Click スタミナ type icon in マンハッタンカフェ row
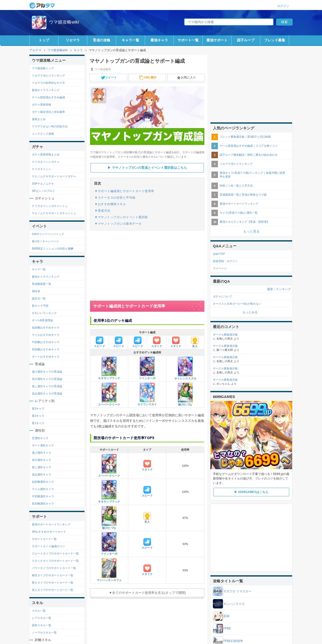Viewport: 322px width, 644px height. (x=147, y=568)
